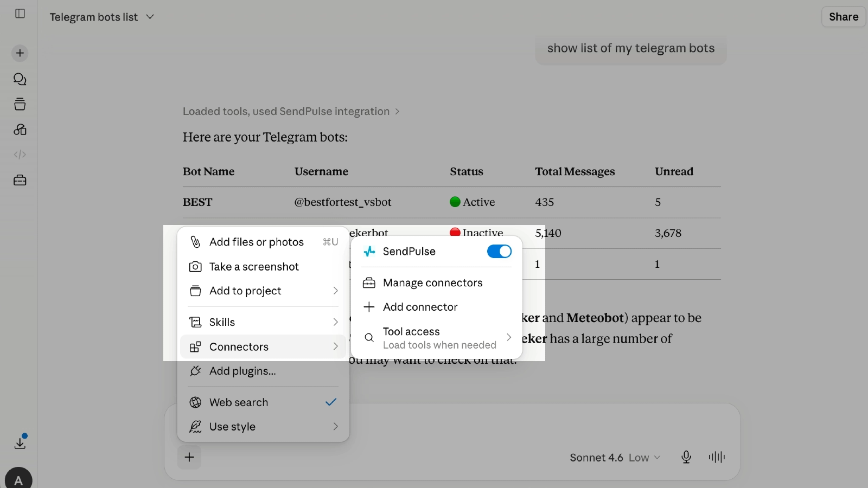
Task: Select Take a screenshot
Action: click(x=263, y=267)
